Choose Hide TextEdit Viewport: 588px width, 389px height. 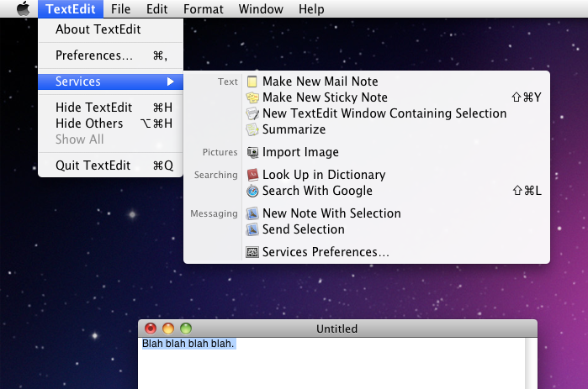pyautogui.click(x=111, y=108)
